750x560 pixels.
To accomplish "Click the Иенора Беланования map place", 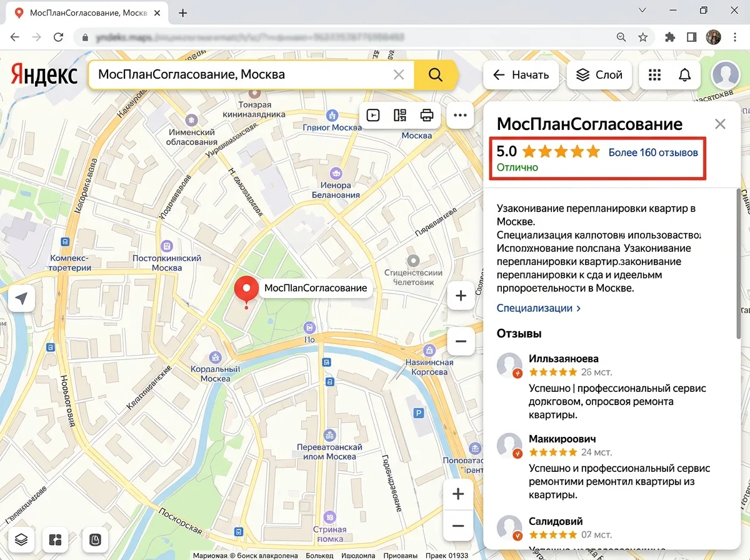I will (336, 184).
